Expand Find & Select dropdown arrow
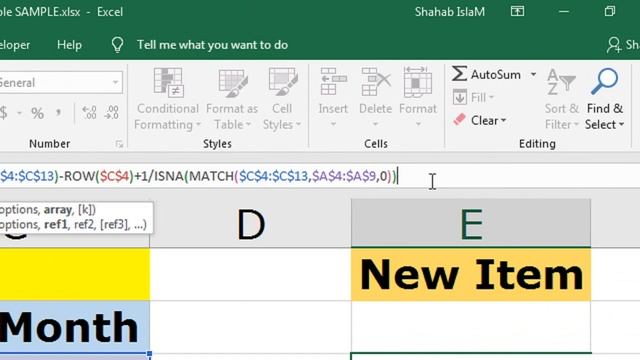This screenshot has height=360, width=640. [x=621, y=124]
